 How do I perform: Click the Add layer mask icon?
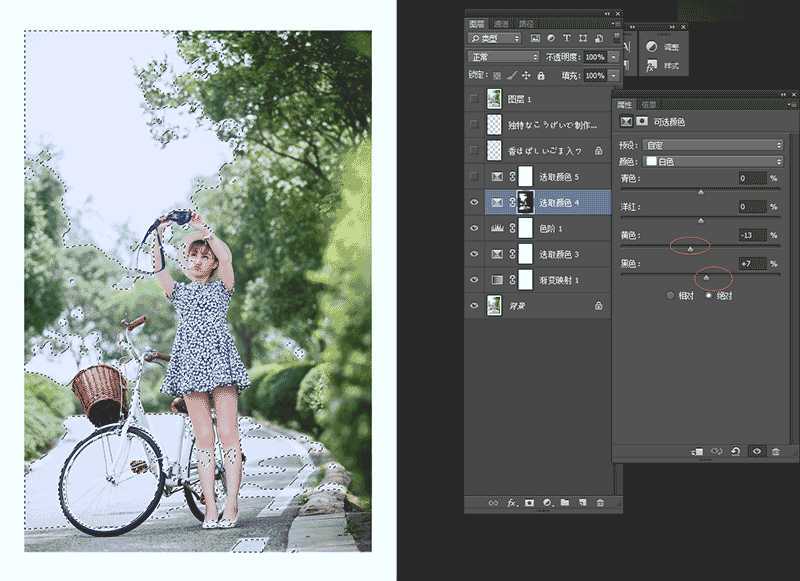(x=529, y=502)
